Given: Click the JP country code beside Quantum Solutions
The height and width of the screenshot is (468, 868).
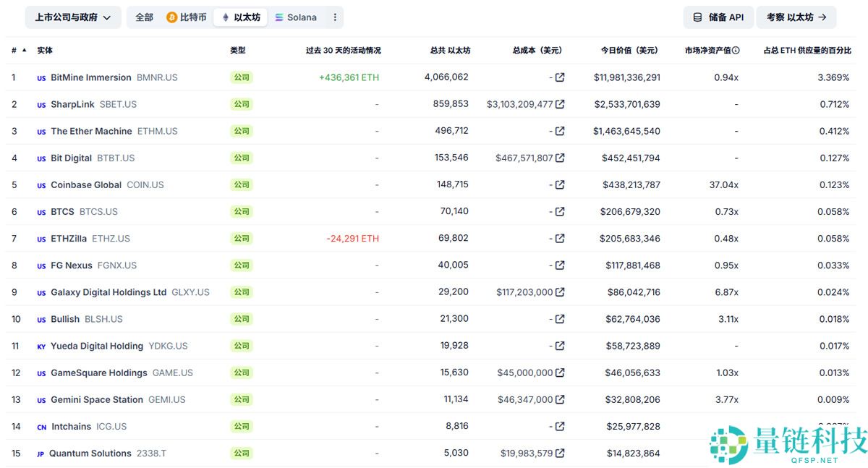Looking at the screenshot, I should point(41,454).
